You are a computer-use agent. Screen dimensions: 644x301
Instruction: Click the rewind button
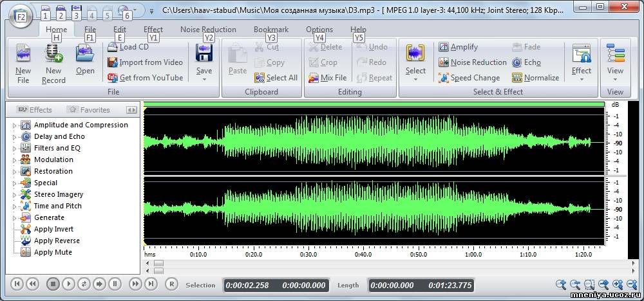click(x=32, y=284)
